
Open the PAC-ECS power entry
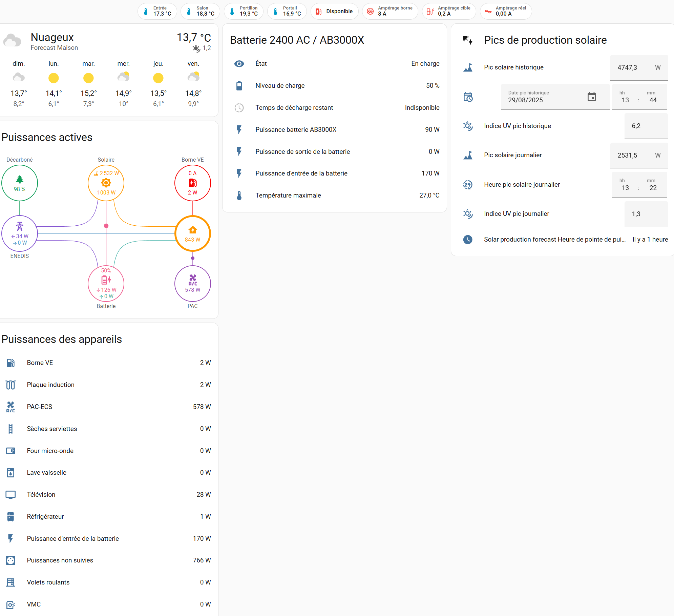[x=108, y=407]
